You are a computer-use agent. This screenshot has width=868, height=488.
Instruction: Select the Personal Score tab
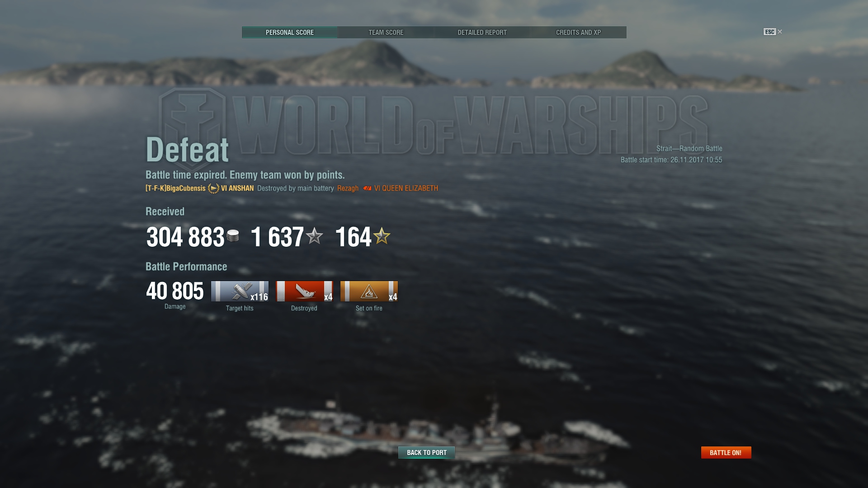coord(290,33)
